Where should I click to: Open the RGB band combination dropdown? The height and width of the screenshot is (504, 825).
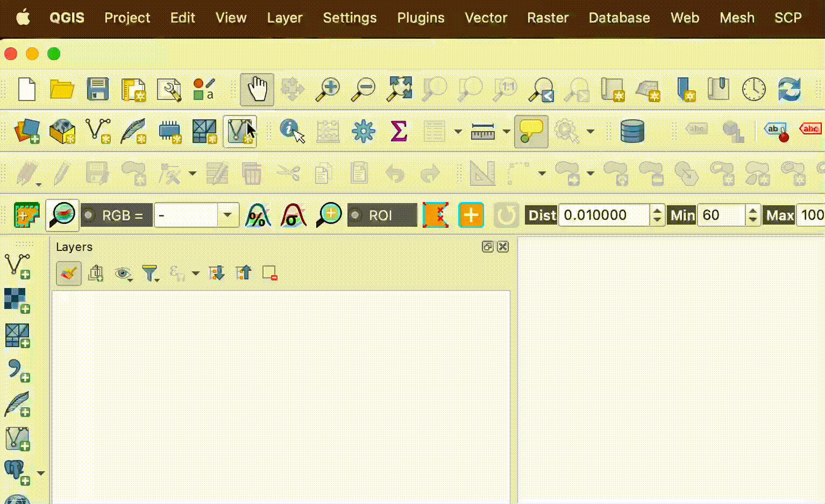[x=227, y=215]
